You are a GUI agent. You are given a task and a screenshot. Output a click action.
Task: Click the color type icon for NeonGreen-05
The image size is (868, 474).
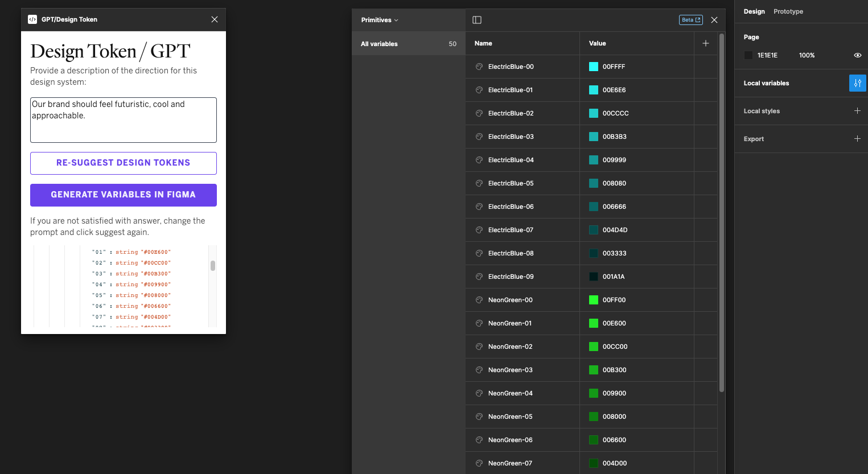(x=479, y=417)
